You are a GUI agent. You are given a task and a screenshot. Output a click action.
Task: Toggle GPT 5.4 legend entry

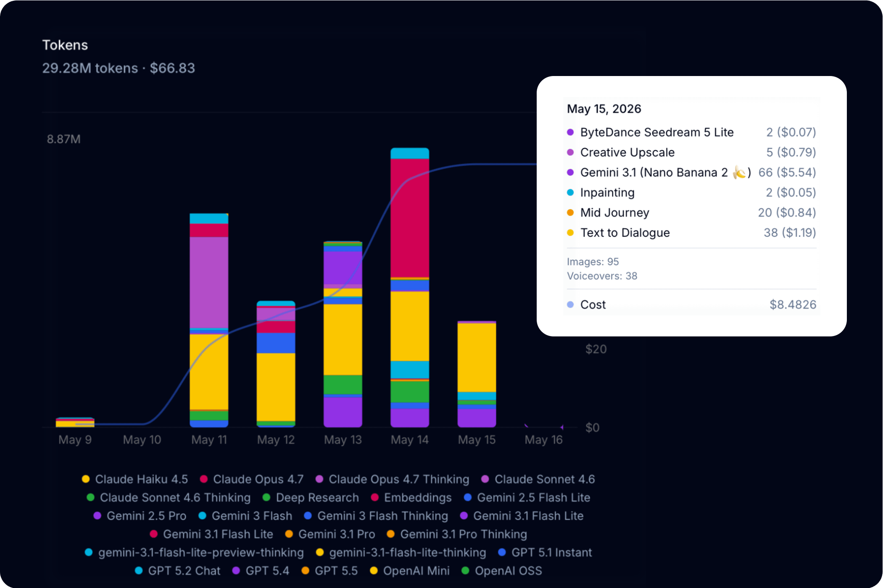click(x=261, y=571)
